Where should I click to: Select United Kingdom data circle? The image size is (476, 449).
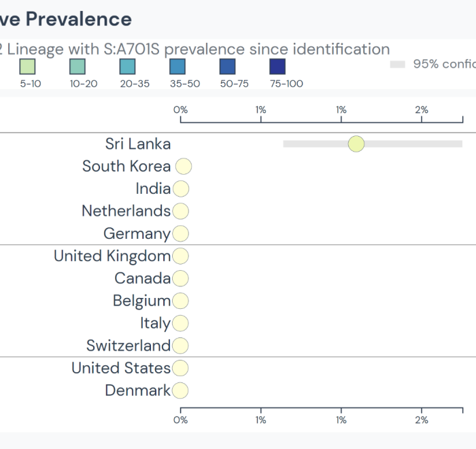pyautogui.click(x=180, y=256)
